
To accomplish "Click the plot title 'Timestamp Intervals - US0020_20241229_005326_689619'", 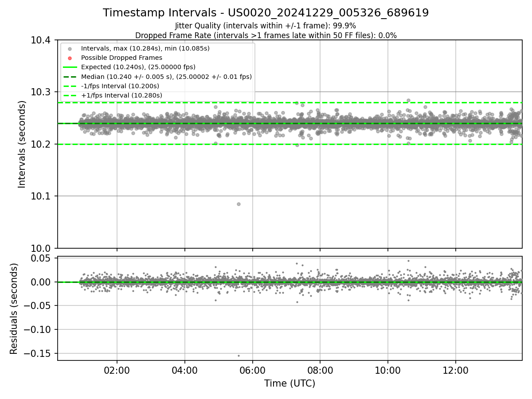I will tap(266, 13).
